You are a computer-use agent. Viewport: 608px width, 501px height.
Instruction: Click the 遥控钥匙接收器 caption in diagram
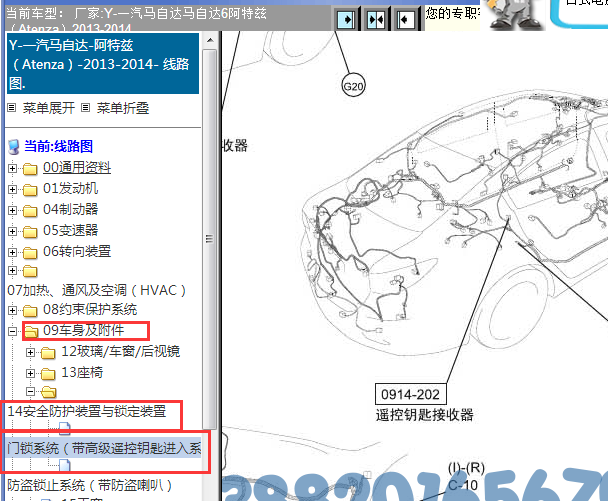(x=425, y=415)
